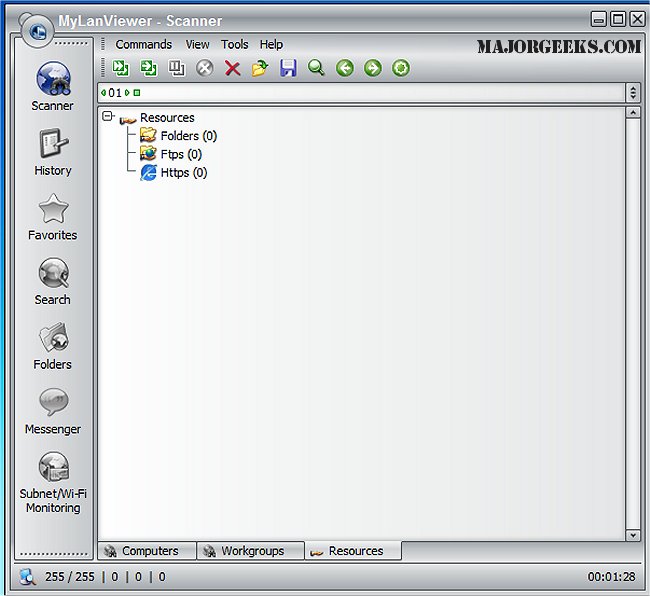
Task: Click the icon toolbar drag handle
Action: pyautogui.click(x=103, y=68)
